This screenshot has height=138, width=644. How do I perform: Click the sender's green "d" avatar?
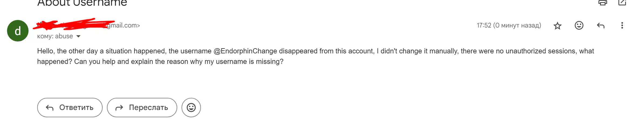[18, 31]
